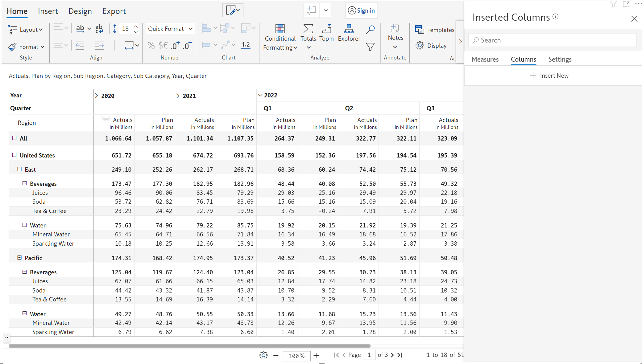Open the Quick Format dropdown
This screenshot has width=642, height=364.
(x=170, y=29)
